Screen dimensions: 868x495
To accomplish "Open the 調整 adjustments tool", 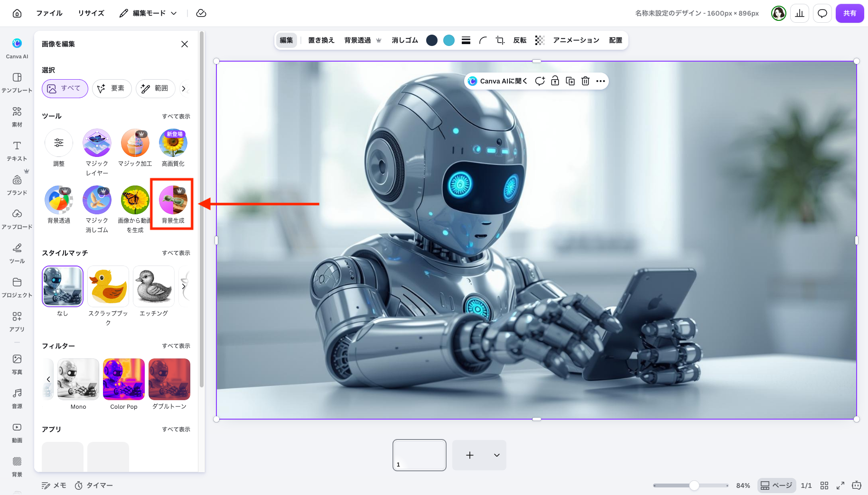I will (x=59, y=148).
